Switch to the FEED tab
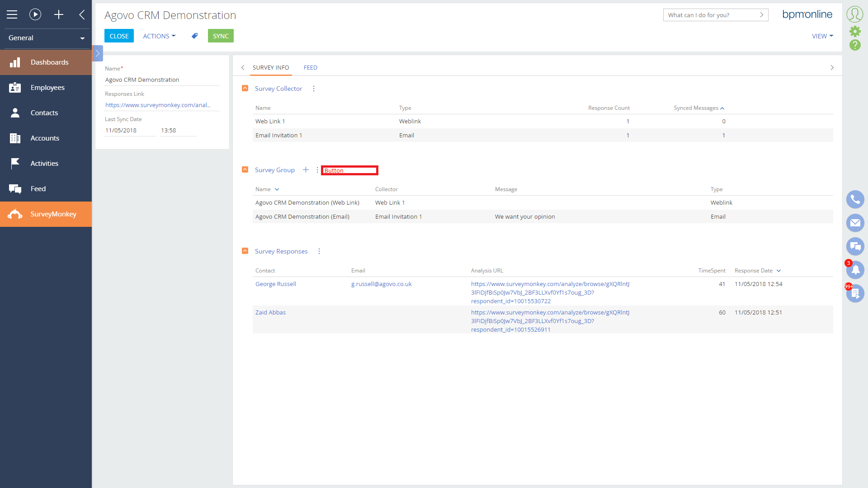This screenshot has width=868, height=488. [311, 67]
